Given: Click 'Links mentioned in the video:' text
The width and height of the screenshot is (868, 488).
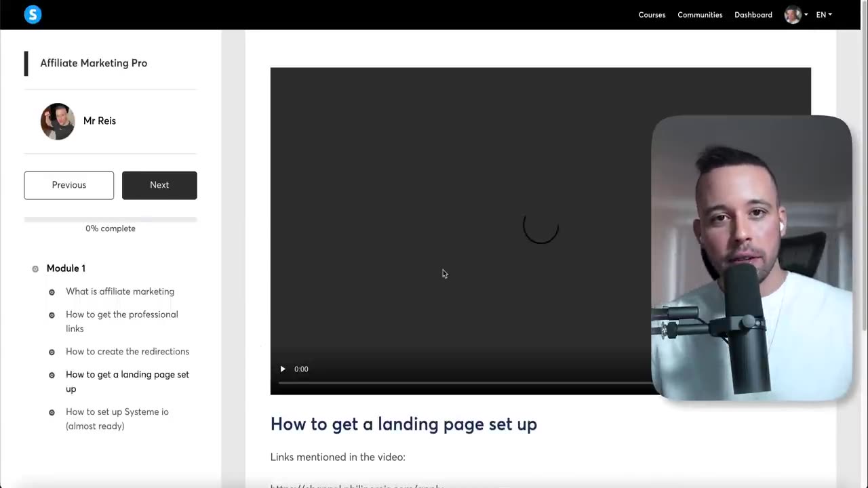Looking at the screenshot, I should point(338,457).
